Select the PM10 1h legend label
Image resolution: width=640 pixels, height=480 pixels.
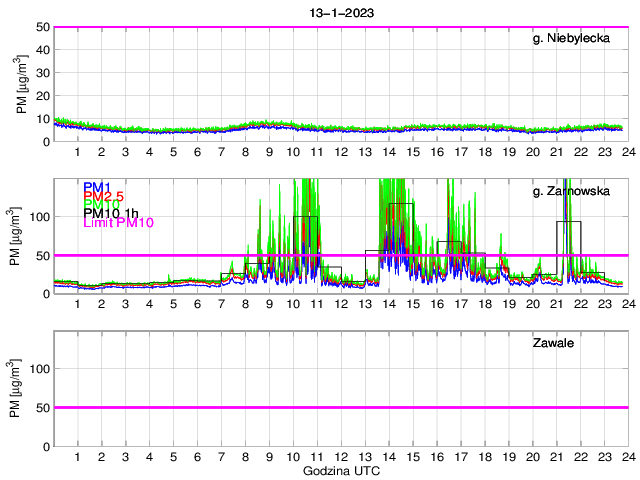click(x=111, y=214)
